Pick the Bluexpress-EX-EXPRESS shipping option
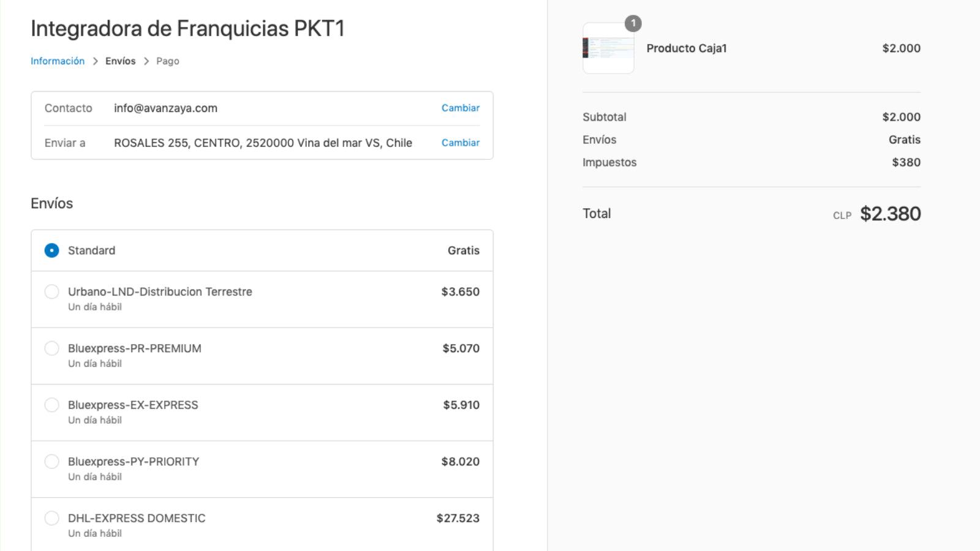This screenshot has height=551, width=980. pyautogui.click(x=52, y=405)
